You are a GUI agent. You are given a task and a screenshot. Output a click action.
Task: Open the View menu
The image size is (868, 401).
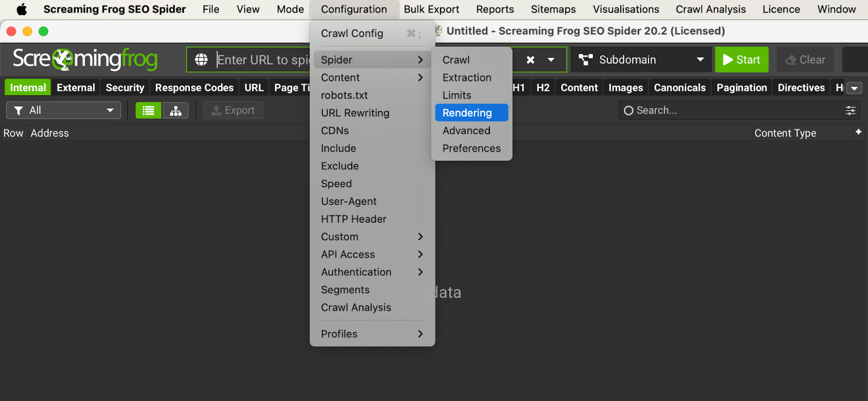[248, 9]
